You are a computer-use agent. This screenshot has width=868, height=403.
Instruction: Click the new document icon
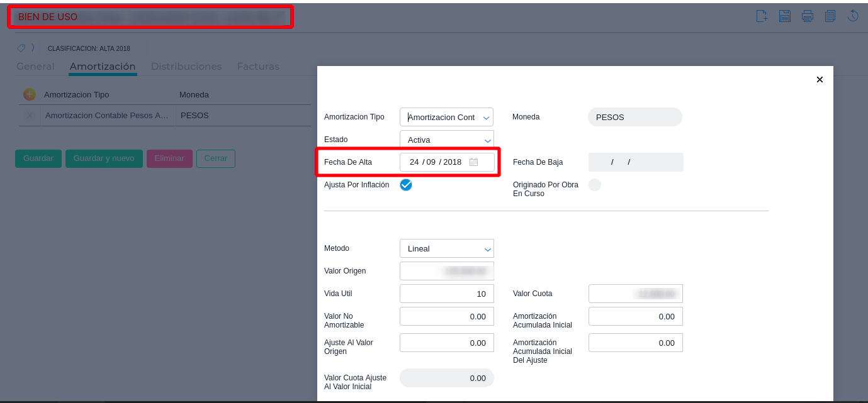coord(762,16)
